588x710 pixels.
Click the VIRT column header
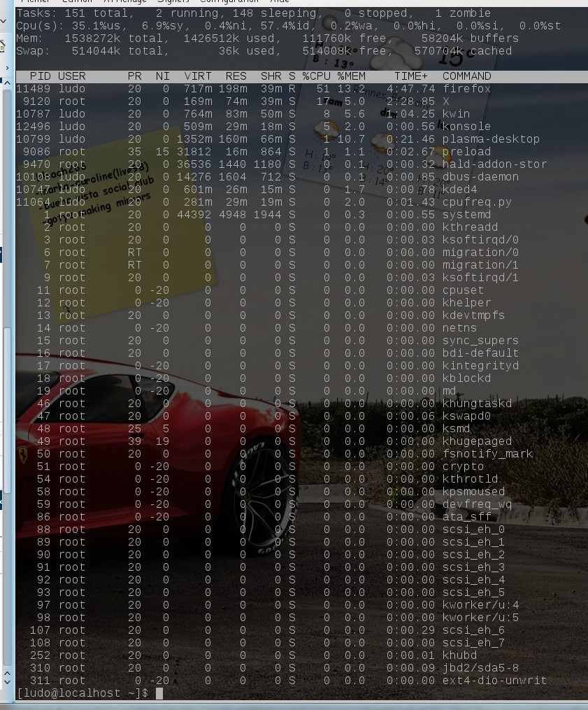click(x=198, y=76)
